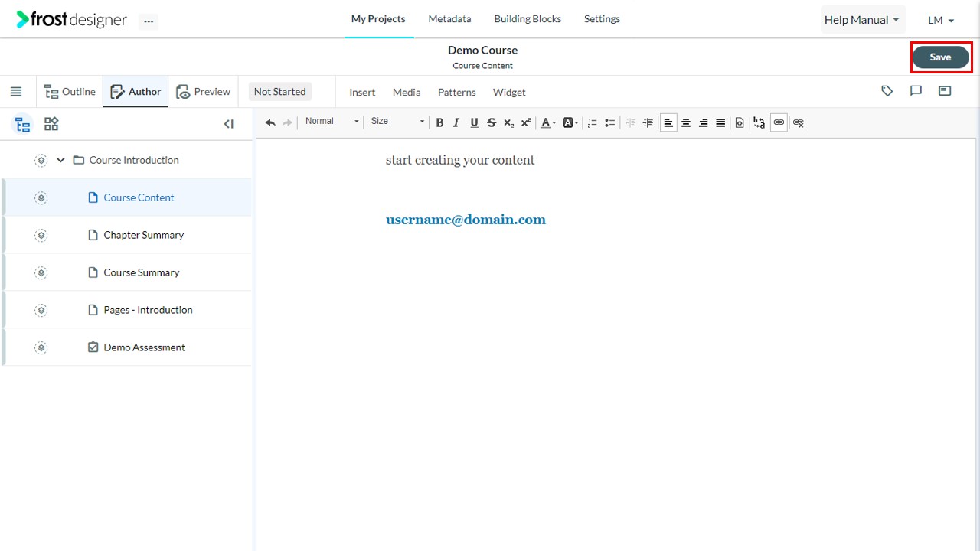Click the insert link icon
The width and height of the screenshot is (980, 551).
[779, 122]
